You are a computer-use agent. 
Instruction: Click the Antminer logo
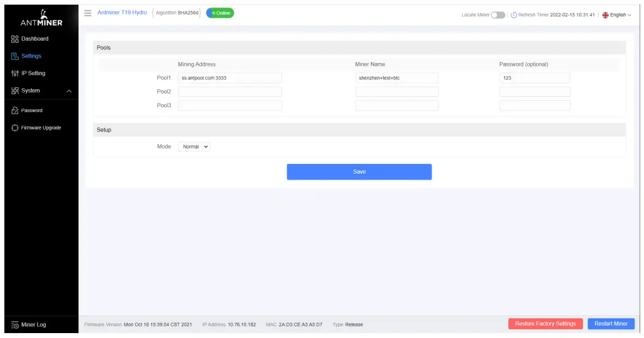[x=41, y=17]
